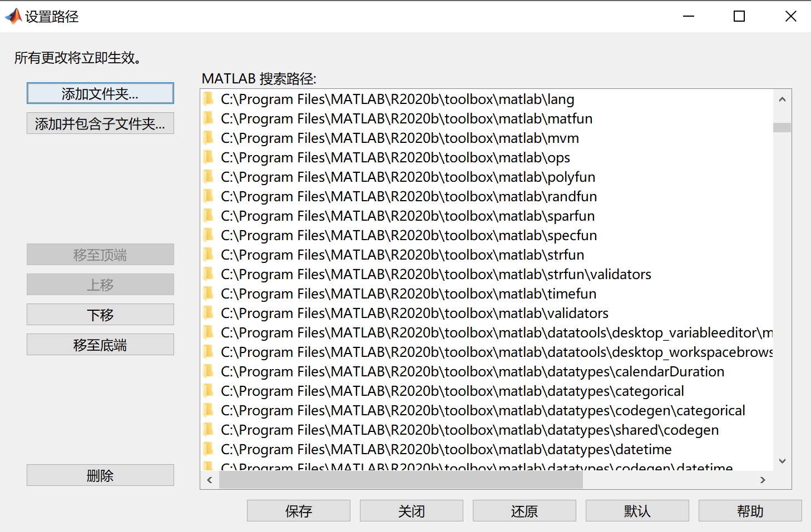Viewport: 811px width, 532px height.
Task: Click the 添加文件夹 button to add a folder
Action: (x=100, y=93)
